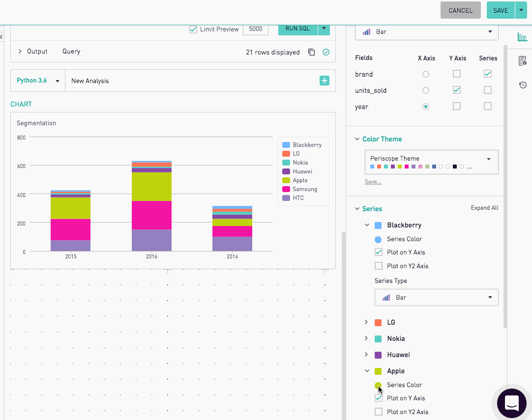Pick Blackberry Series Color swatch
The image size is (532, 420).
pos(378,240)
